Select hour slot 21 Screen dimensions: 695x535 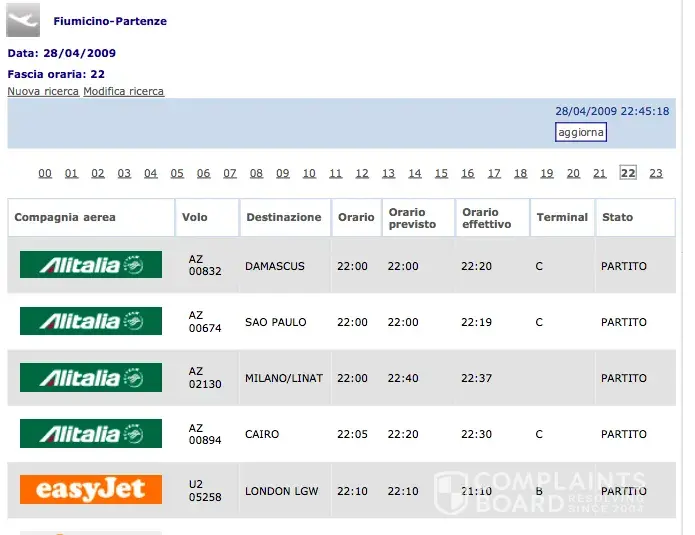[599, 173]
